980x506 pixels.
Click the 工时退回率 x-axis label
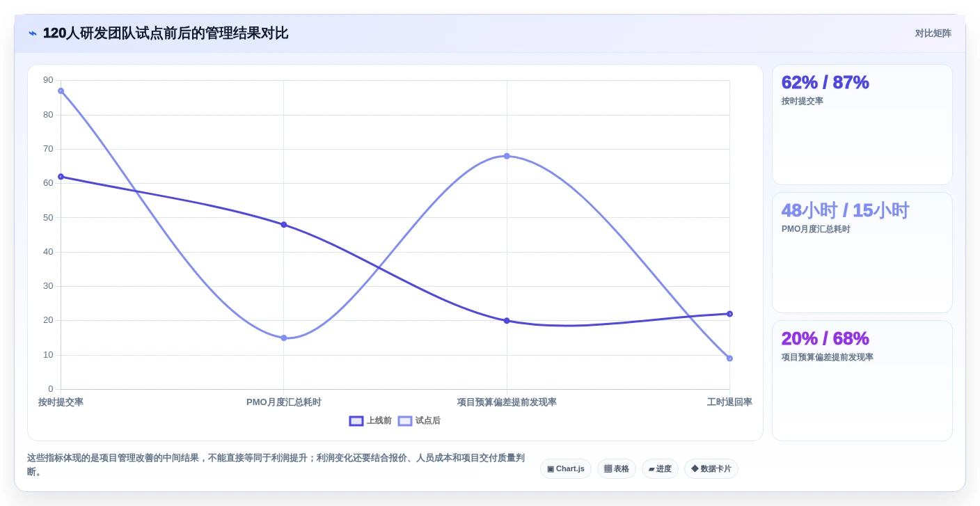(x=729, y=402)
